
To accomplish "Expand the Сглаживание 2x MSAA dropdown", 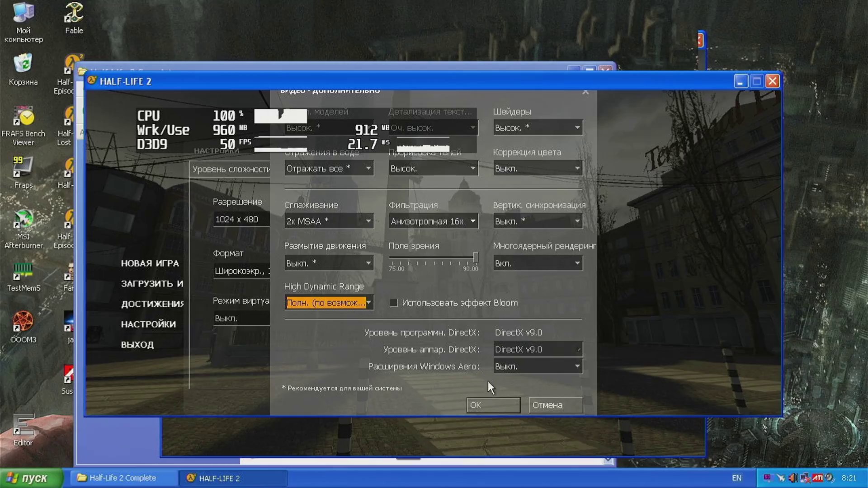I will [x=329, y=221].
